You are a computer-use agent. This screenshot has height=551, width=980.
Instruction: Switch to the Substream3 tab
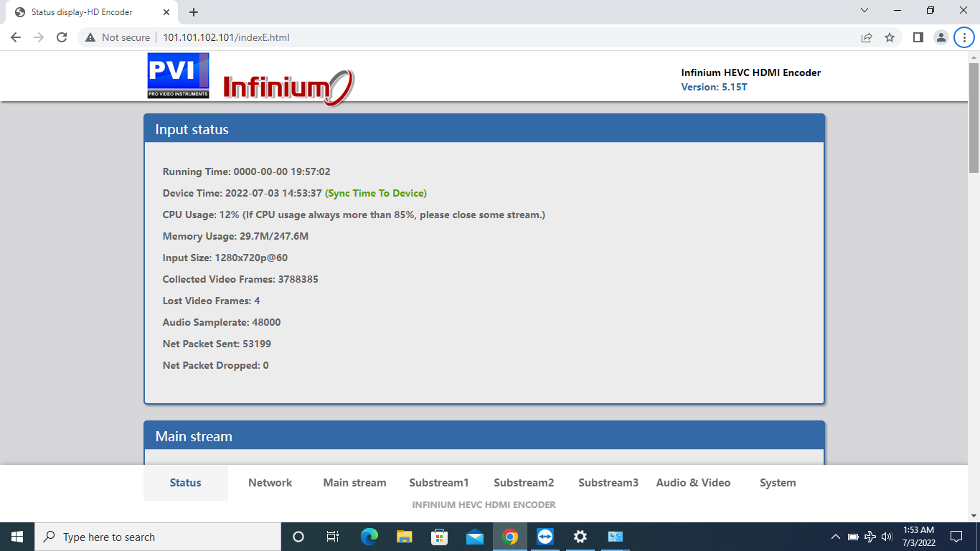tap(608, 483)
